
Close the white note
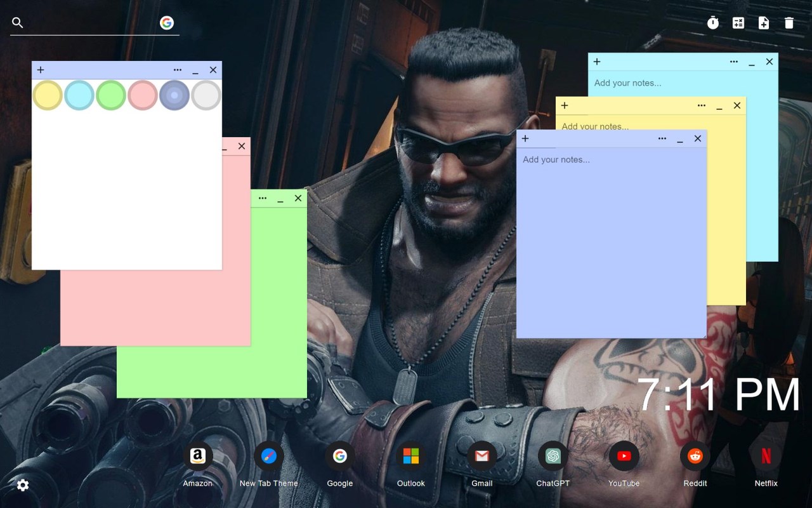click(213, 70)
